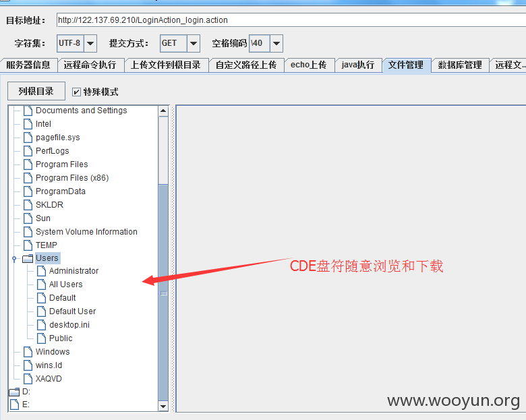Screen dimensions: 526x420
Task: Select the Default tree entry under Users
Action: coord(63,298)
